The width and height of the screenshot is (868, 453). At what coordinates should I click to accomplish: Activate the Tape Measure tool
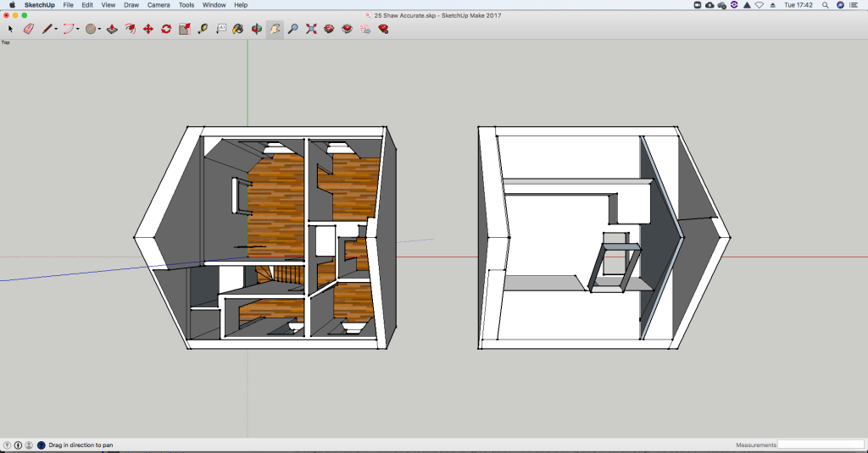click(203, 29)
